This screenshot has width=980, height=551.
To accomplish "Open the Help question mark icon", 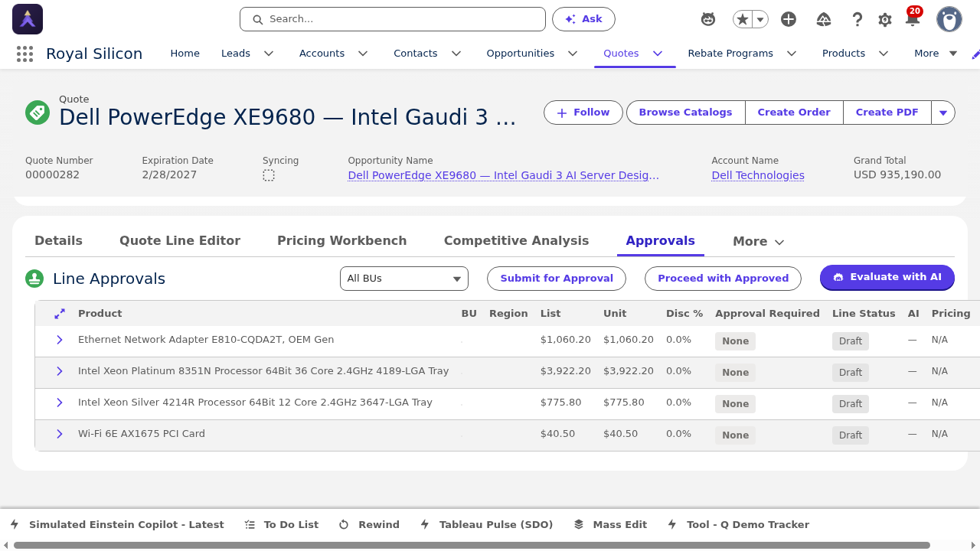I will point(857,19).
